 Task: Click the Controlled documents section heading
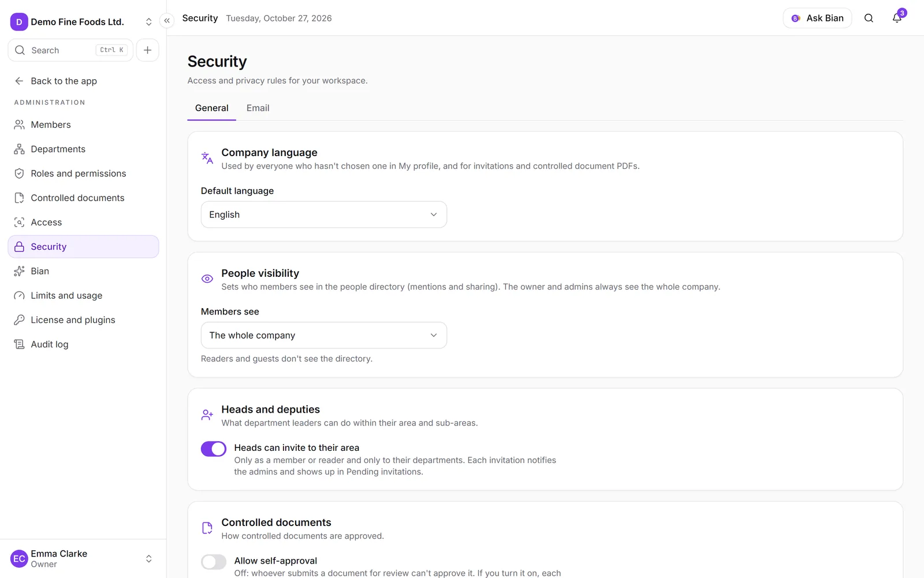277,523
